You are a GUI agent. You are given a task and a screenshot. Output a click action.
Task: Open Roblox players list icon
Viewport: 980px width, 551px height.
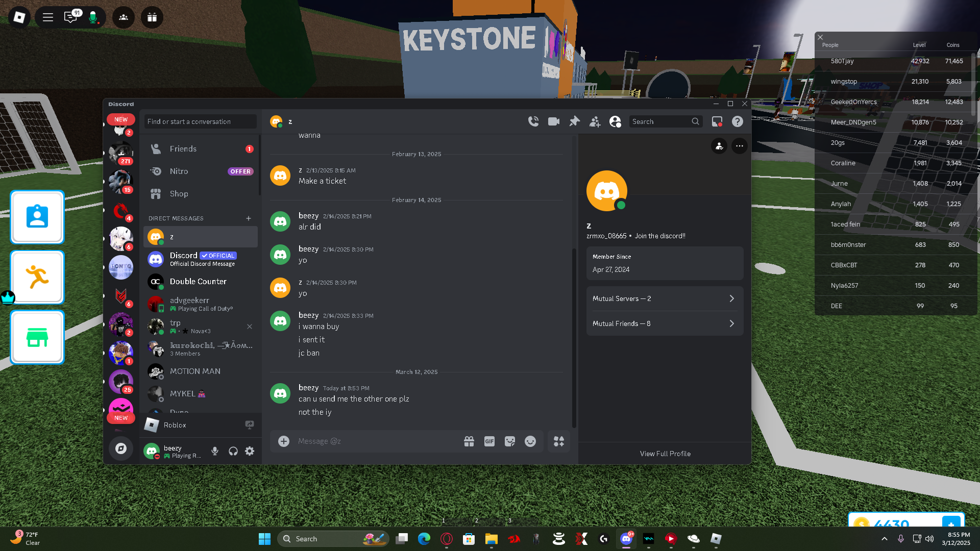tap(124, 17)
